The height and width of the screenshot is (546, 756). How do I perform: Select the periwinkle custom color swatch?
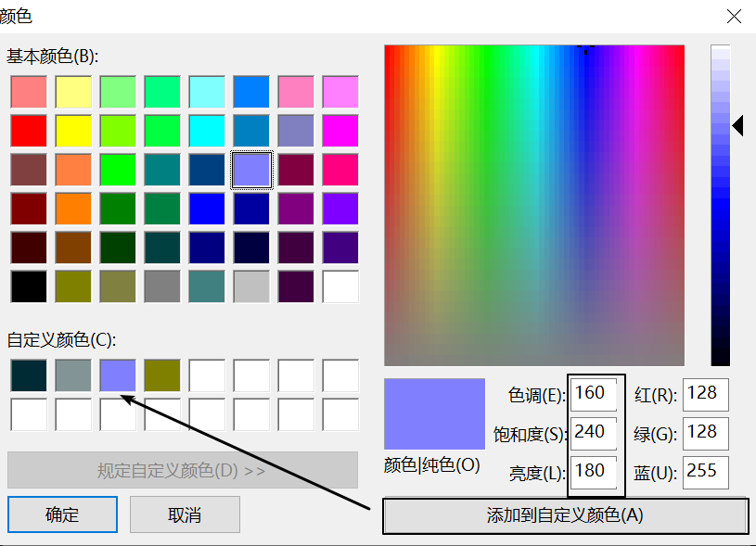118,375
